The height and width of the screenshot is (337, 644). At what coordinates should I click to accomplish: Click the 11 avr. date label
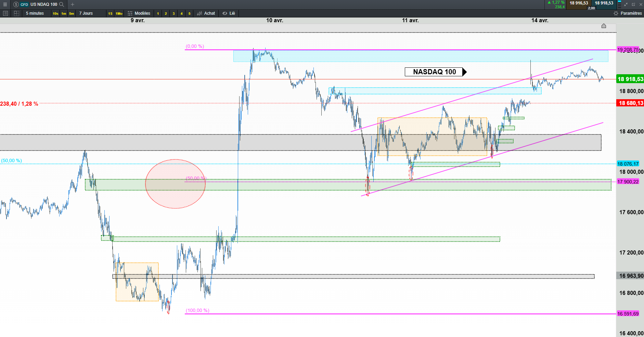(410, 21)
